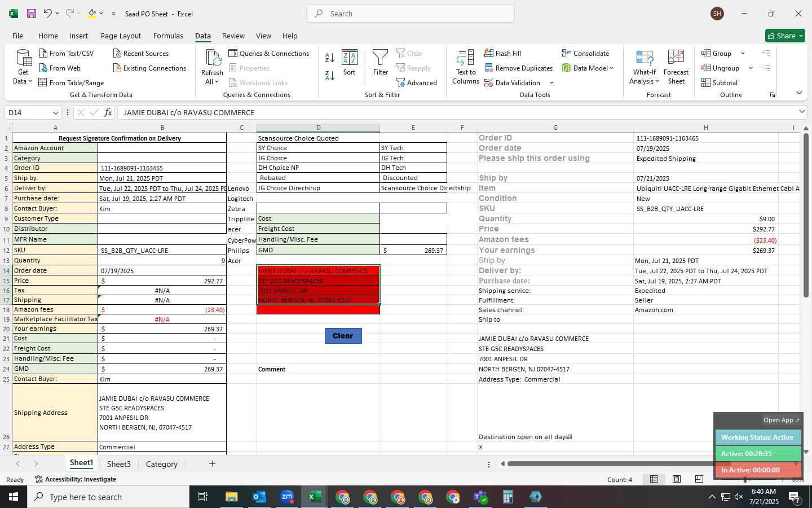Click Text to Columns
812x508 pixels.
(x=466, y=67)
